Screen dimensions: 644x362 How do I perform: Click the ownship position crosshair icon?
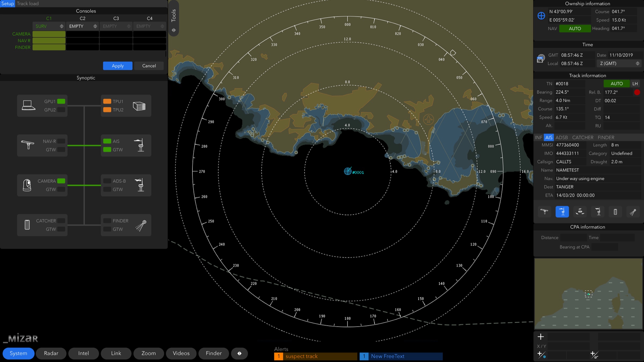pyautogui.click(x=541, y=16)
